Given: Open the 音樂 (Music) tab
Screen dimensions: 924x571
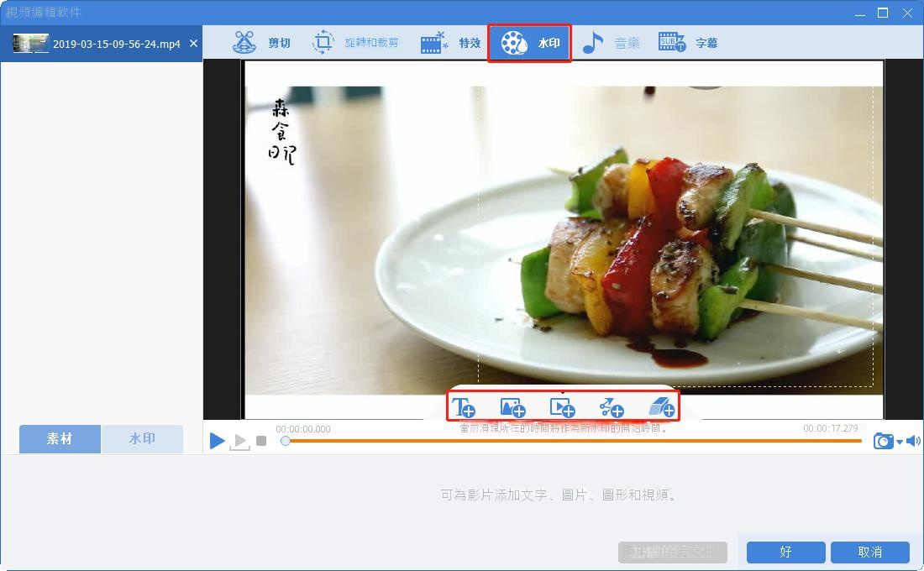Looking at the screenshot, I should (x=611, y=43).
